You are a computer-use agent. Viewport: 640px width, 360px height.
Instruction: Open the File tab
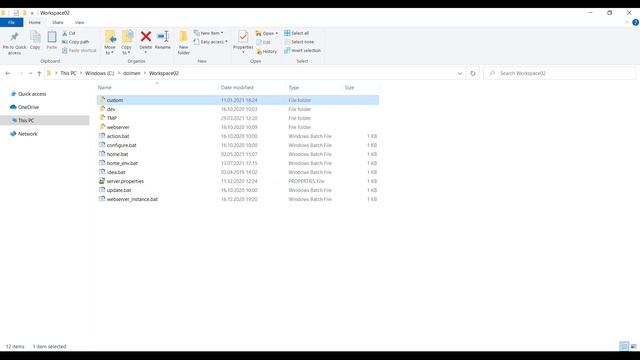(11, 22)
